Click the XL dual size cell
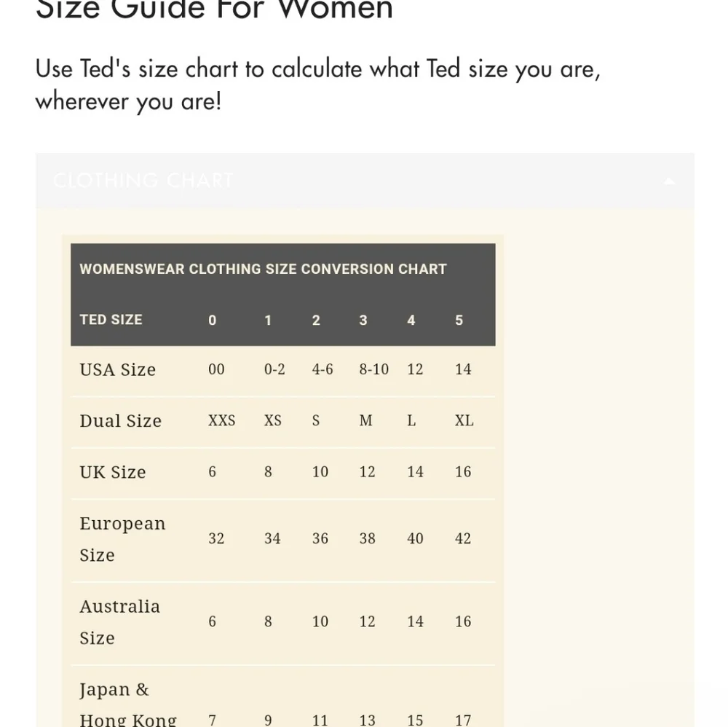This screenshot has width=728, height=727. (x=464, y=420)
